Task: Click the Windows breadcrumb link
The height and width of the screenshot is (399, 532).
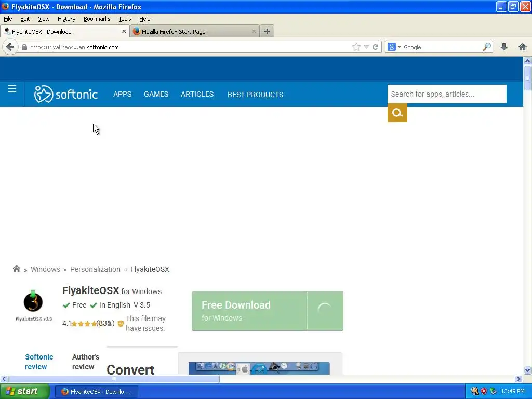Action: (x=46, y=269)
